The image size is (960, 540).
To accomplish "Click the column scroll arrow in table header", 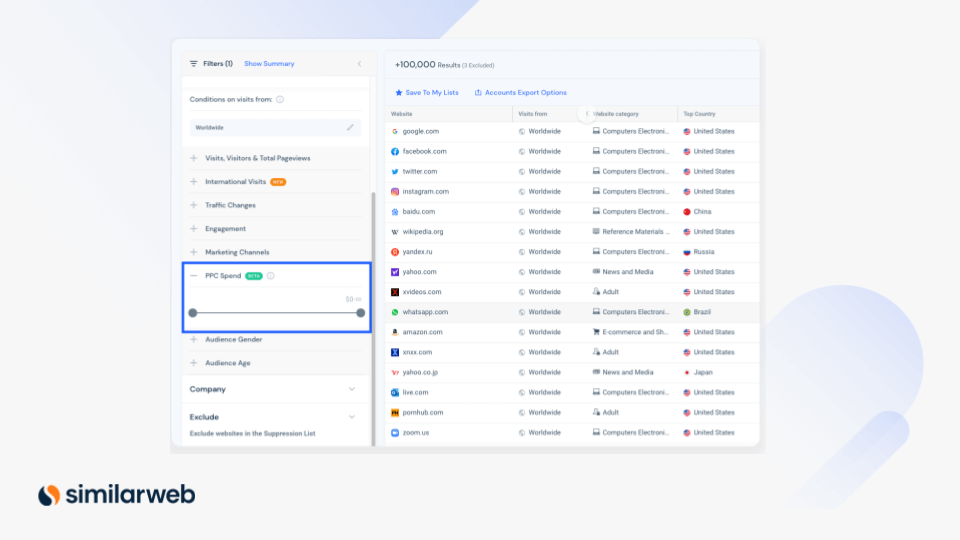I will pyautogui.click(x=588, y=114).
